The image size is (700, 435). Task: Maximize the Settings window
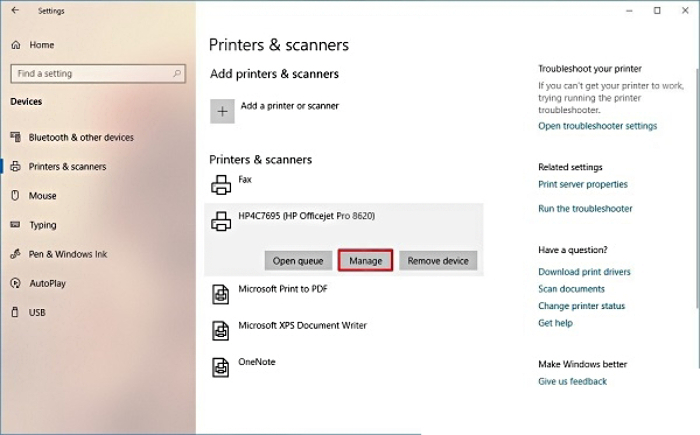657,10
